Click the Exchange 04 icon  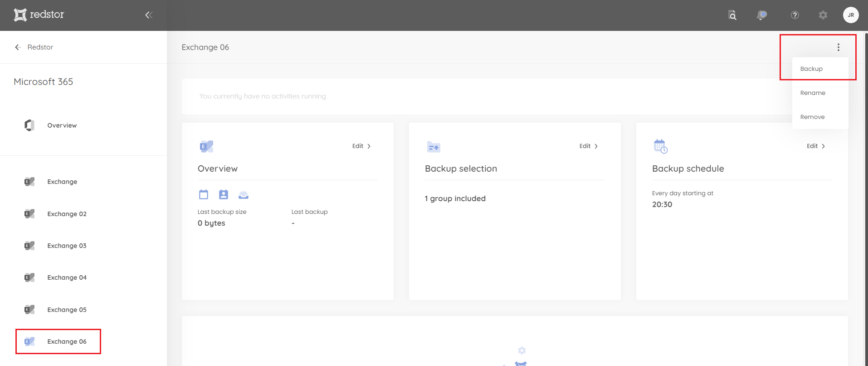click(29, 277)
